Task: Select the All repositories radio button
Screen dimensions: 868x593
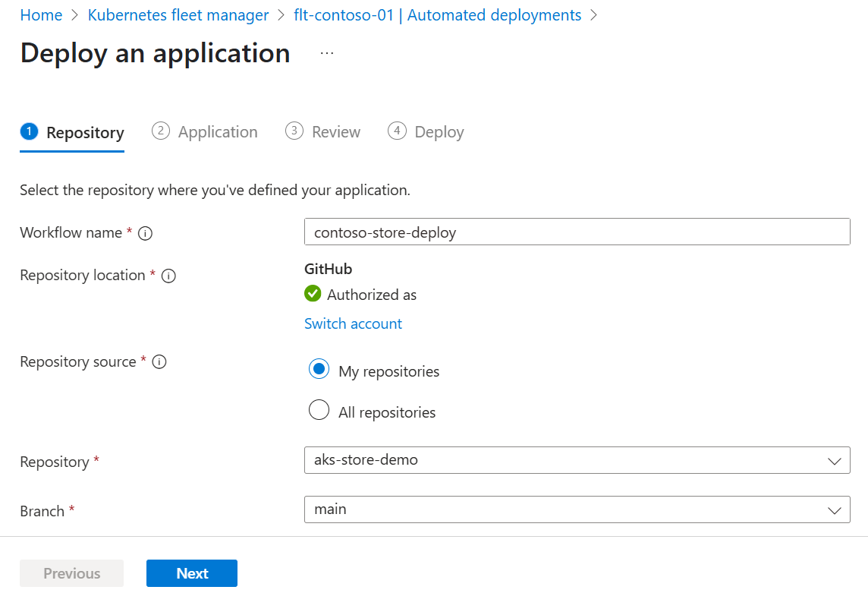Action: pyautogui.click(x=319, y=411)
